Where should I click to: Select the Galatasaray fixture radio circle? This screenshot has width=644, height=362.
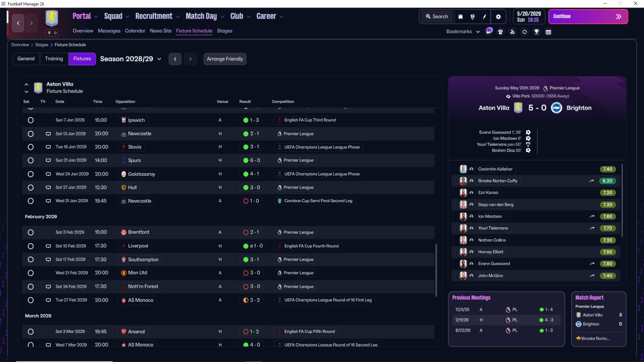(31, 174)
